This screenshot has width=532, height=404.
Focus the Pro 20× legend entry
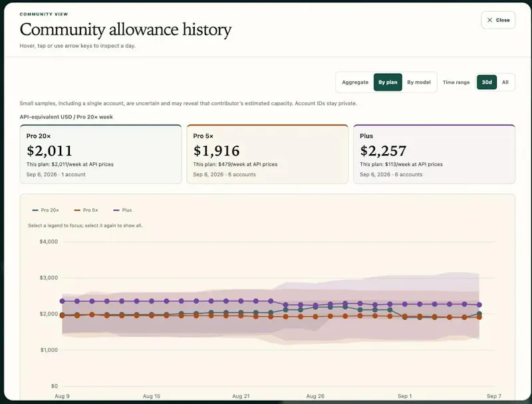[x=45, y=210]
